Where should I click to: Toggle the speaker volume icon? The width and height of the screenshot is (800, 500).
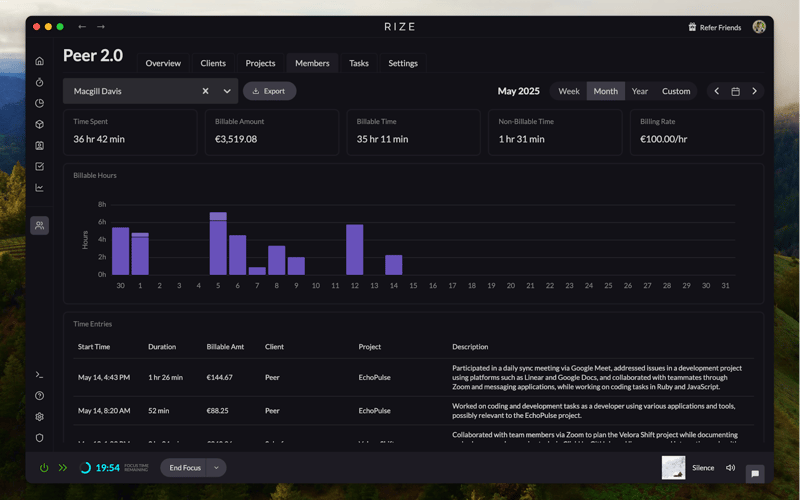click(x=730, y=468)
